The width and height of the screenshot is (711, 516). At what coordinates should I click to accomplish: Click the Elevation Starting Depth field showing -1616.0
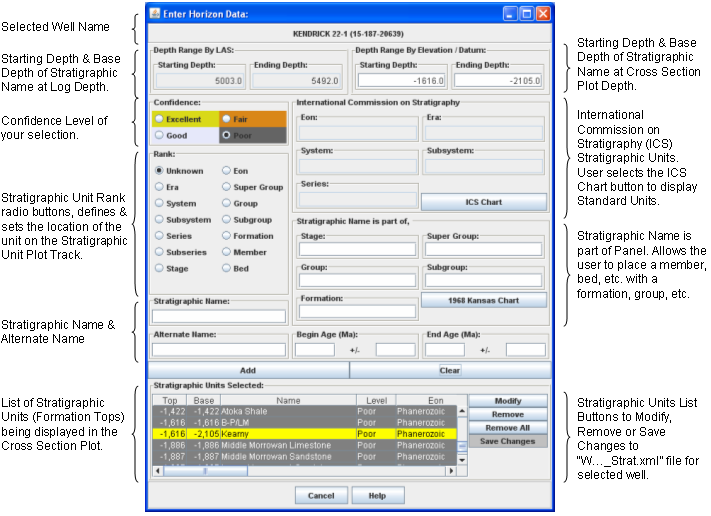click(402, 81)
